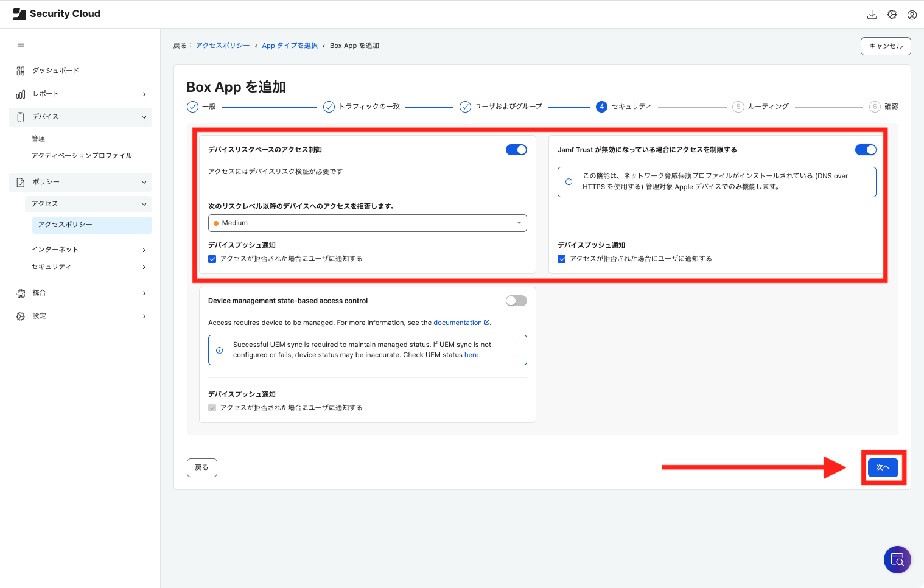The width and height of the screenshot is (924, 588).
Task: Collapse sidebar with hamburger menu icon
Action: click(21, 45)
